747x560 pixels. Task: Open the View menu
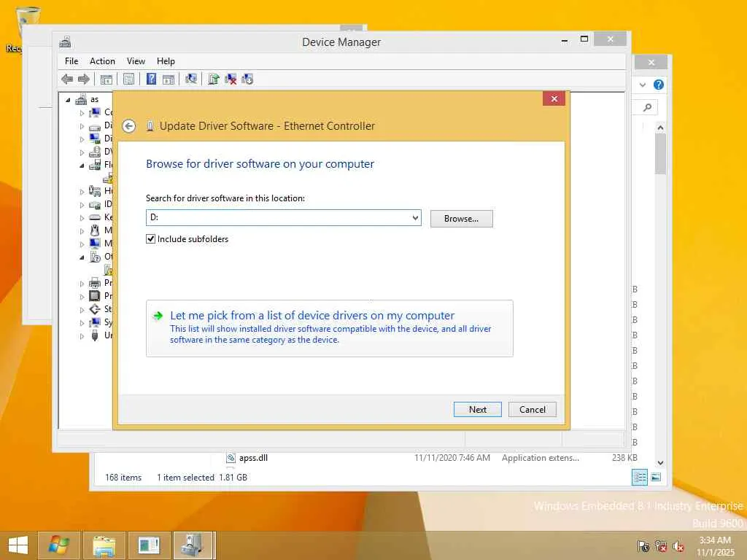point(136,61)
